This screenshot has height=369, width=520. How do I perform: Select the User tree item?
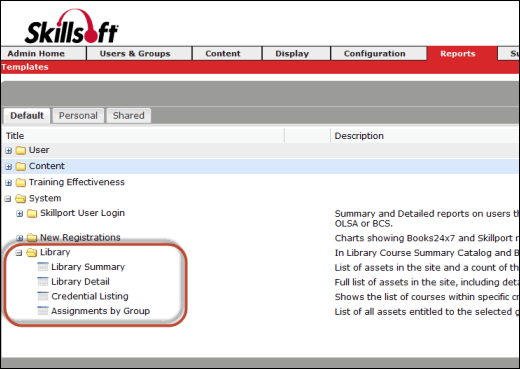[39, 150]
